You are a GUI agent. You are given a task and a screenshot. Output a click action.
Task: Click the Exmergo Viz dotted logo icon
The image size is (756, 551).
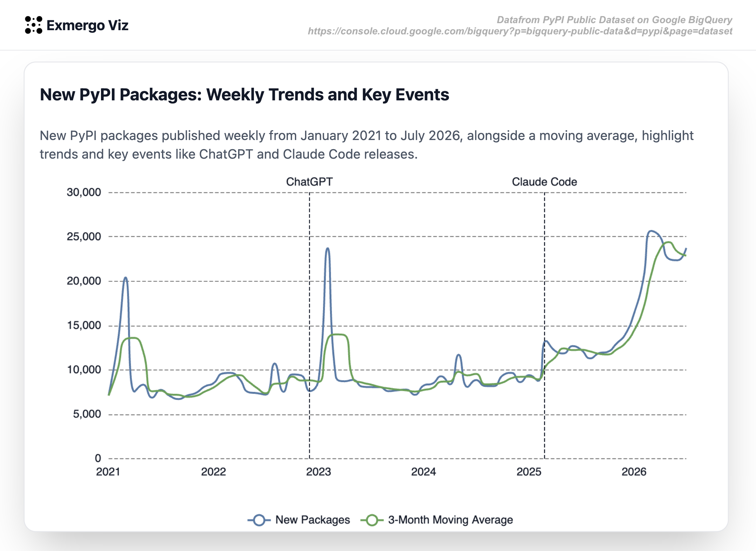(34, 25)
